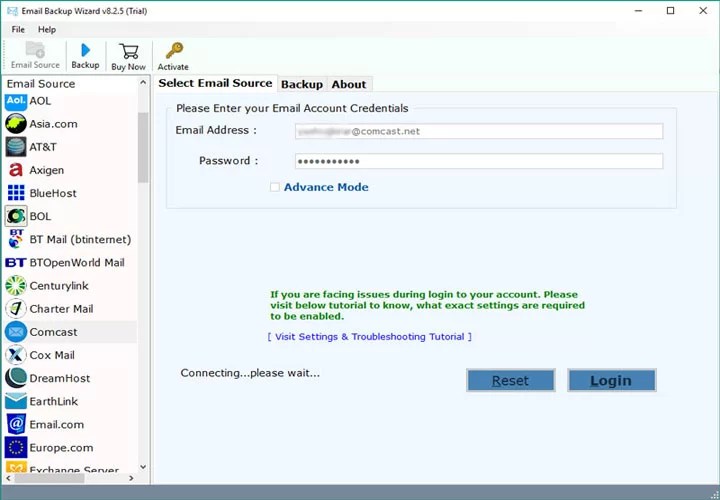720x500 pixels.
Task: Enable the Advance Mode checkbox
Action: point(275,187)
